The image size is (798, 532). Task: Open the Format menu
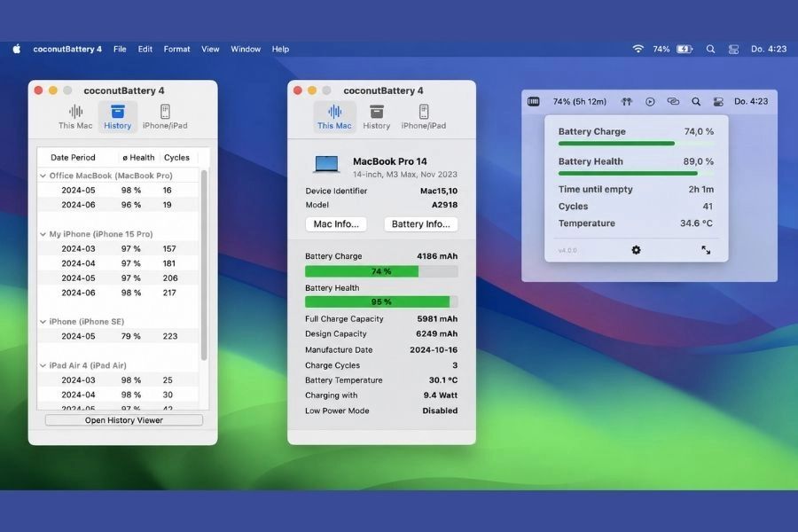(176, 49)
